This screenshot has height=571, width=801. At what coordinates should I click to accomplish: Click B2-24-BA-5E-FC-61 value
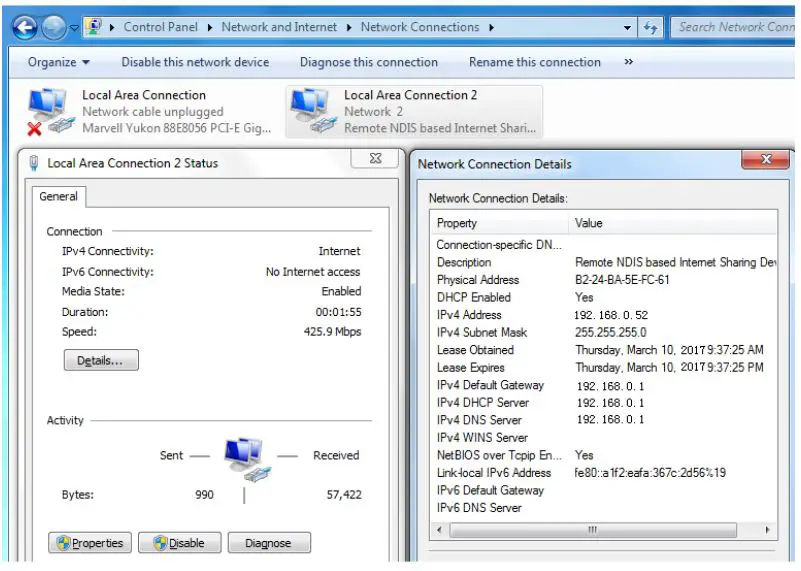point(622,280)
